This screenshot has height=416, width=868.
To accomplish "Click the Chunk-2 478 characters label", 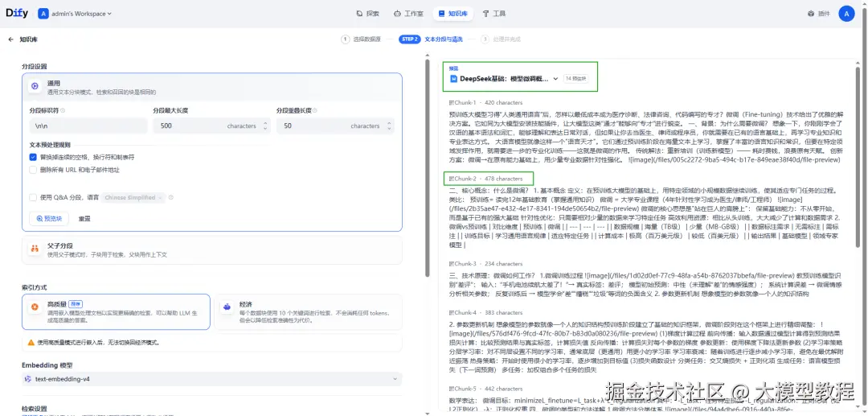I will coord(485,179).
